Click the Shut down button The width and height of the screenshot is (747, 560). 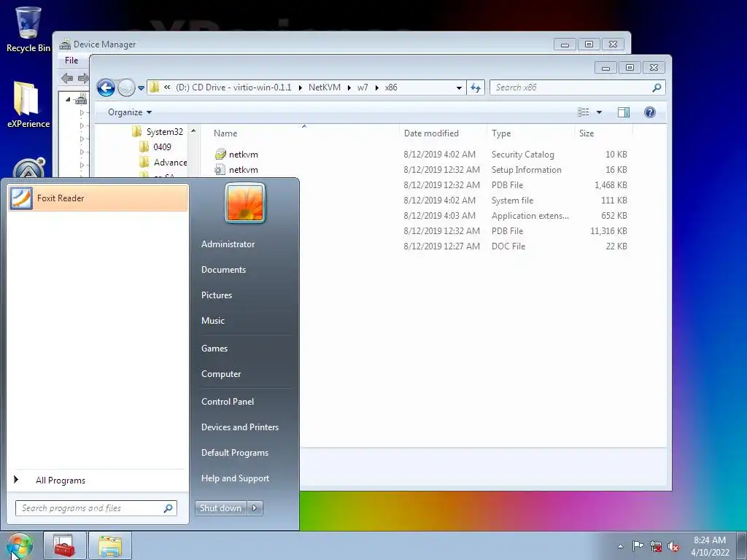[220, 508]
